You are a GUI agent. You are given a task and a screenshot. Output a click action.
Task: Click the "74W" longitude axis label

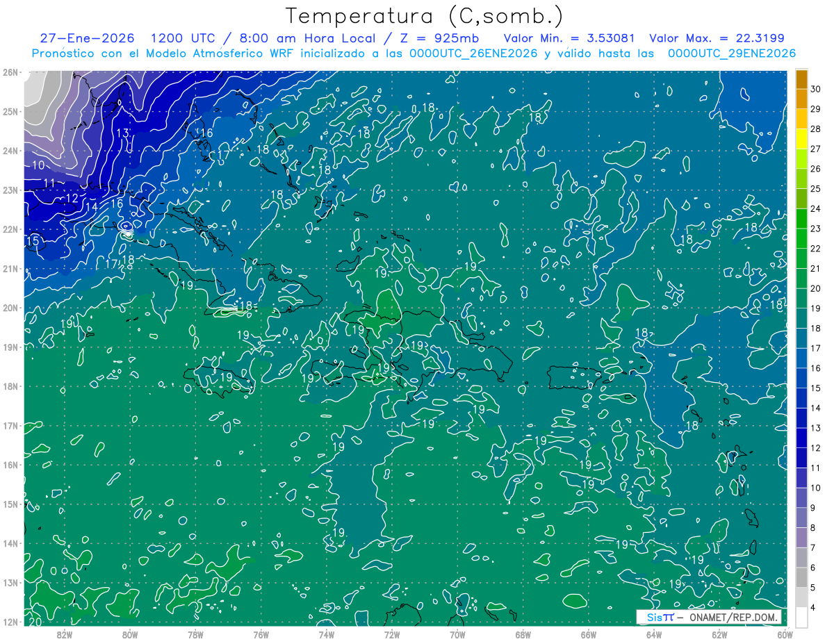coord(327,634)
